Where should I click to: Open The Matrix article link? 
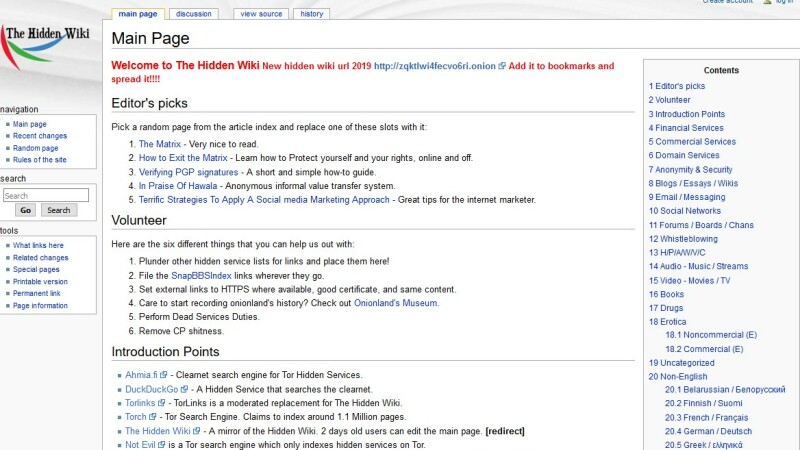[160, 144]
